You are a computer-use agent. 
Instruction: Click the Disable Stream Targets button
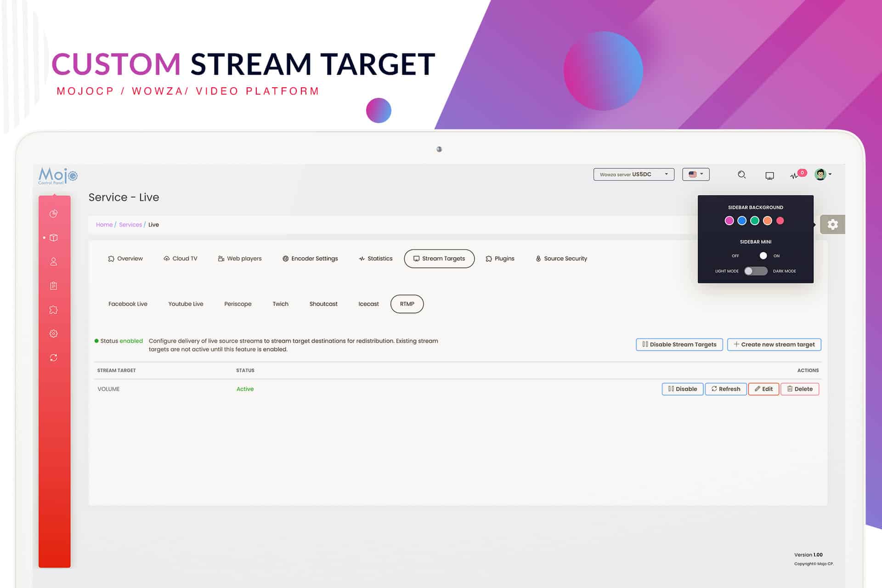[x=679, y=345]
